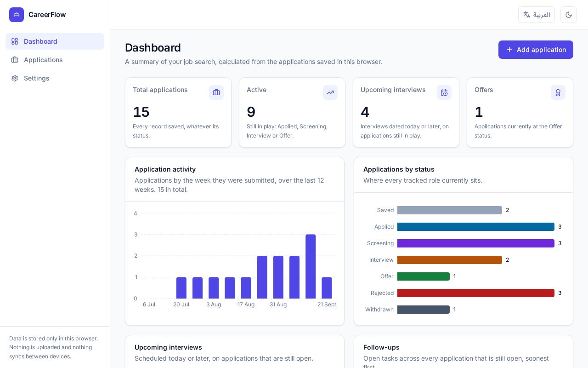Click the Applications briefcase icon in sidebar
The height and width of the screenshot is (368, 588).
point(15,60)
